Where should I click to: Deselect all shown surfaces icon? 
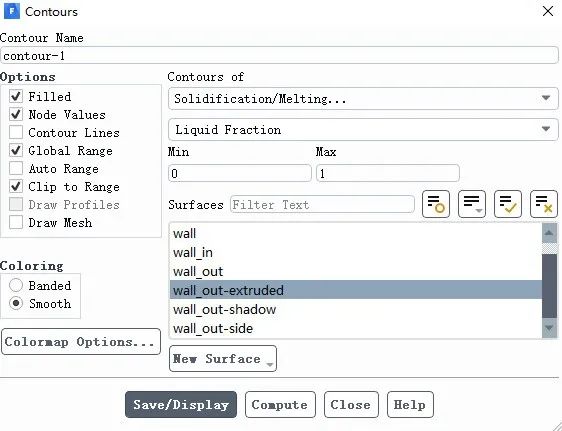tap(544, 204)
